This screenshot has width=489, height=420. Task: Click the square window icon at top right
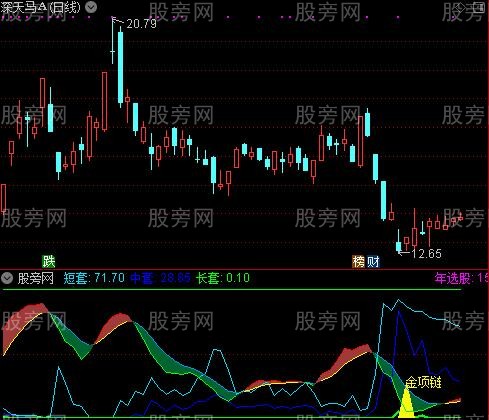(x=480, y=7)
